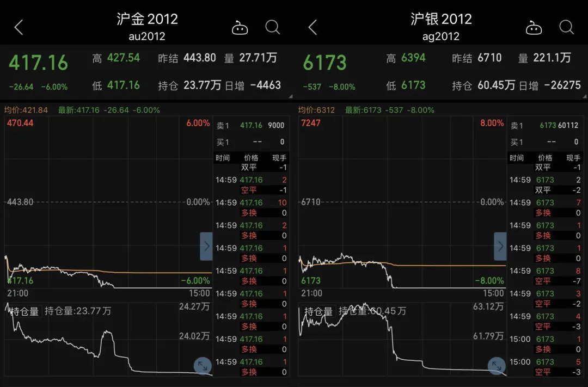Tap 持仓量 indicator label under 沪银 chart
588x387 pixels.
(x=318, y=311)
